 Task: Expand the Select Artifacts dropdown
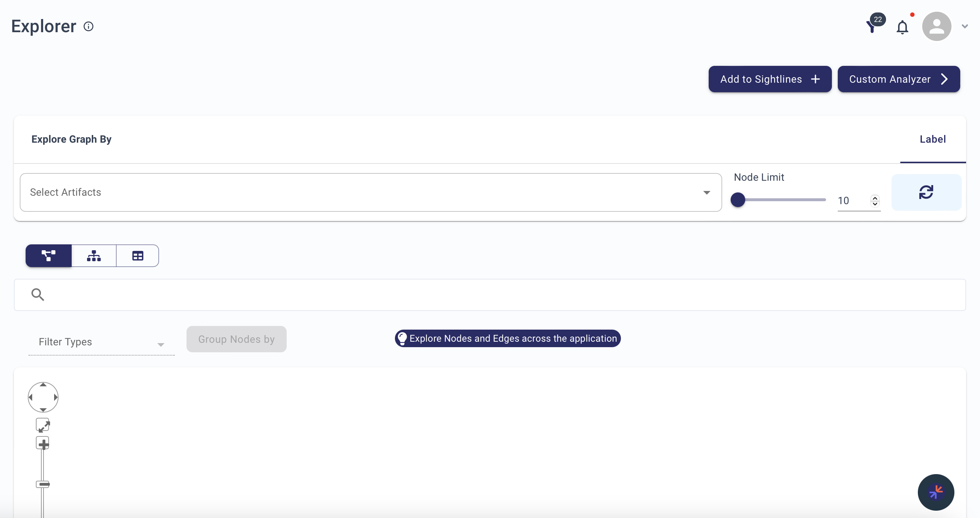coord(371,192)
